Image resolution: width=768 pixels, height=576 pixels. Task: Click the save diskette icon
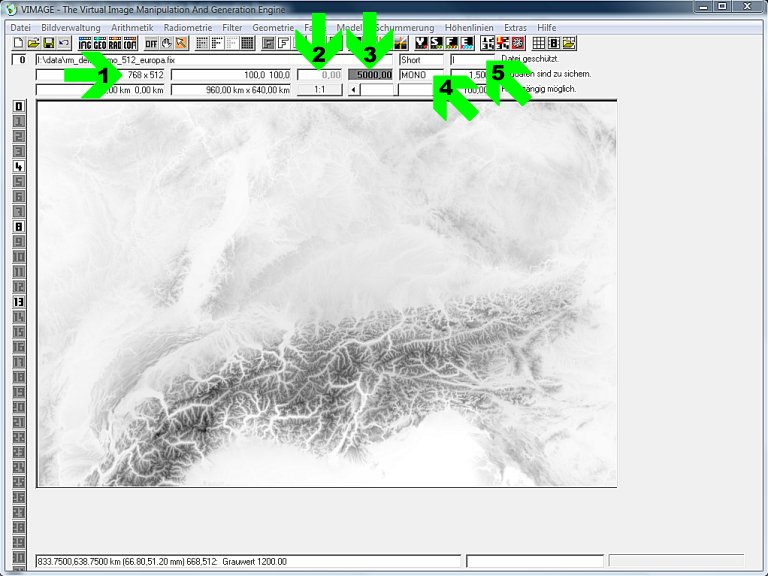[48, 43]
